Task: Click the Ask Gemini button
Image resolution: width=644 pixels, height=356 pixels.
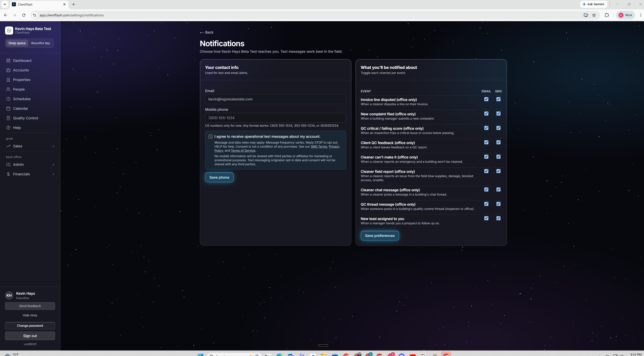Action: point(593,4)
